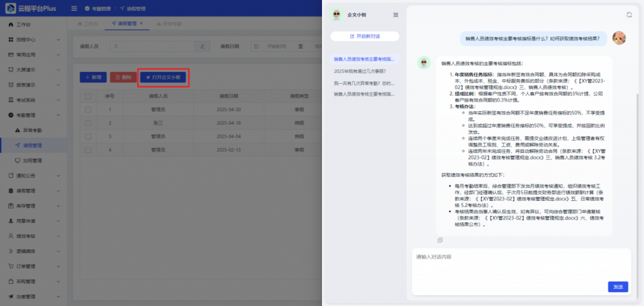
Task: Open the 工作台 item in the sidebar
Action: (x=33, y=25)
